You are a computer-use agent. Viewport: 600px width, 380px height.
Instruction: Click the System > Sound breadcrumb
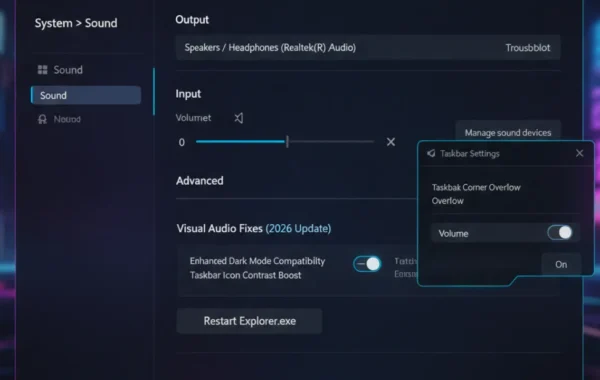(x=76, y=23)
